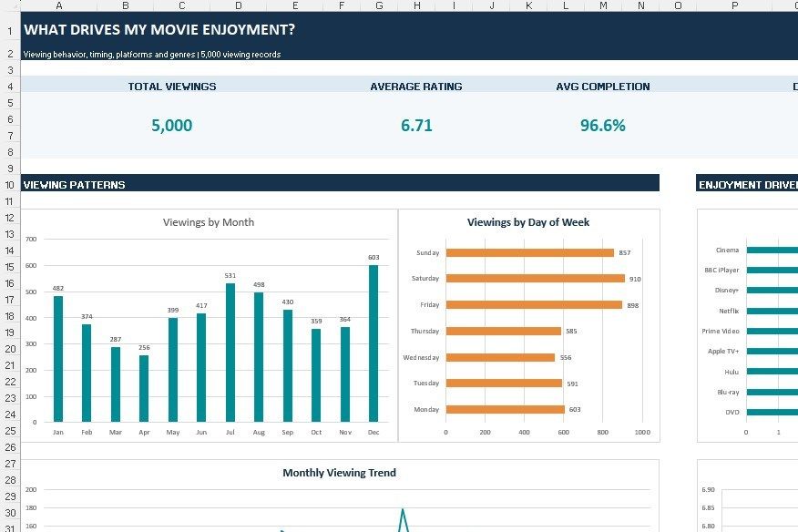Click the "AVG COMPLETION" label
The image size is (798, 532).
pyautogui.click(x=603, y=87)
